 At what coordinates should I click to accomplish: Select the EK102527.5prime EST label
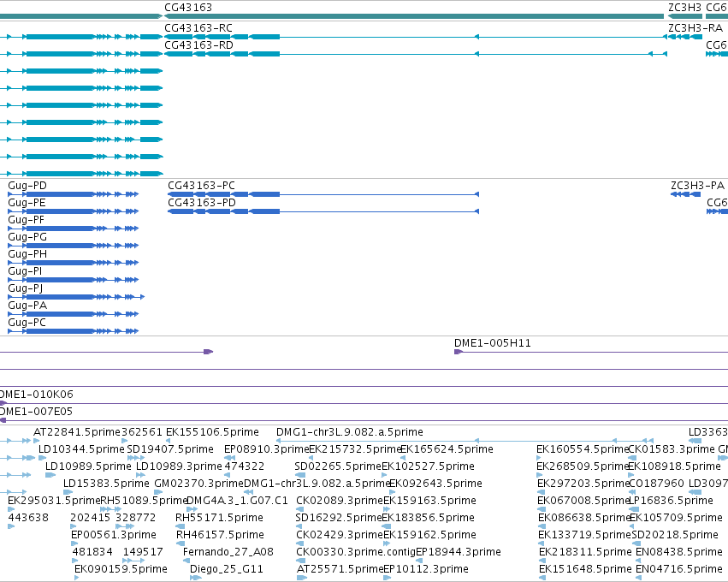[x=428, y=466]
